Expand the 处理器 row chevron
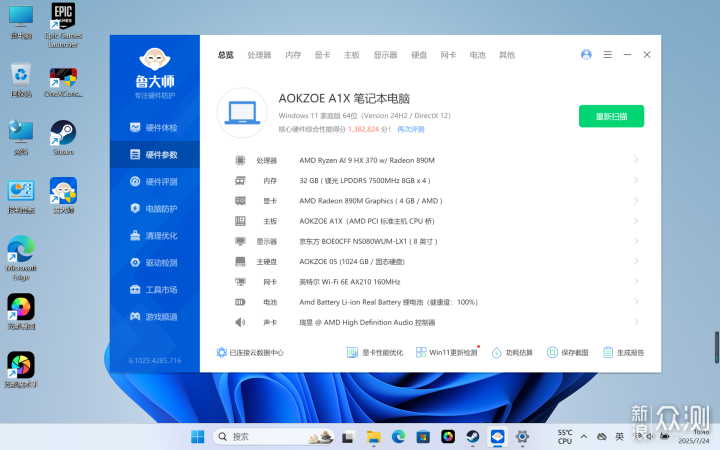 [x=636, y=160]
